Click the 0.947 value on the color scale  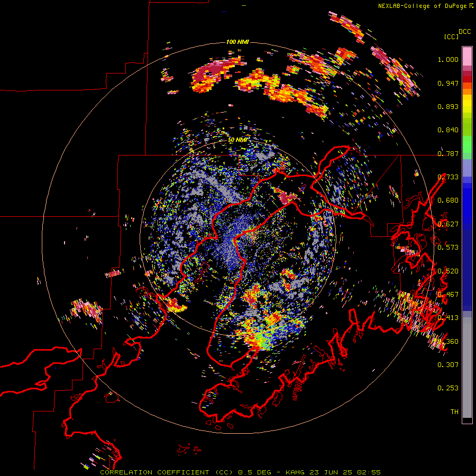point(448,83)
